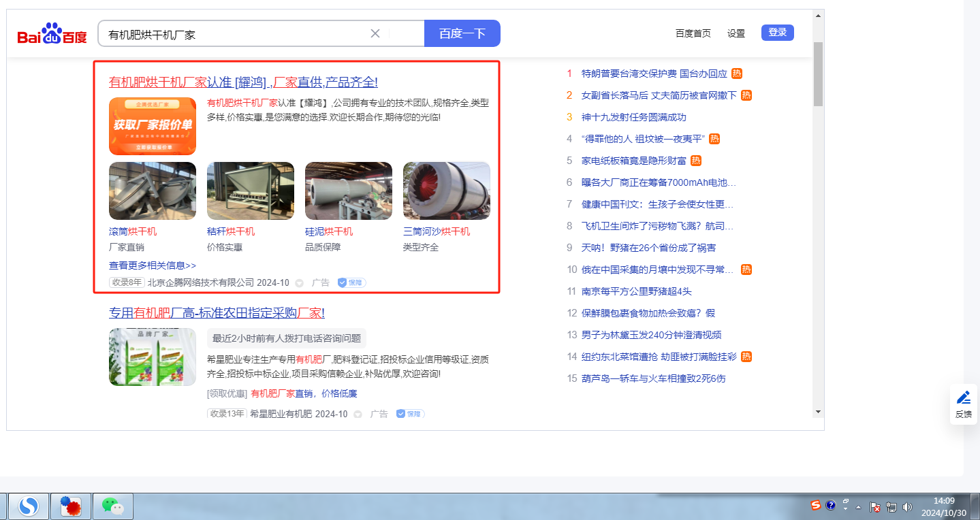Open hot search “得罪他的人 祖坟被一夜夷平”
This screenshot has height=520, width=980.
(x=644, y=139)
